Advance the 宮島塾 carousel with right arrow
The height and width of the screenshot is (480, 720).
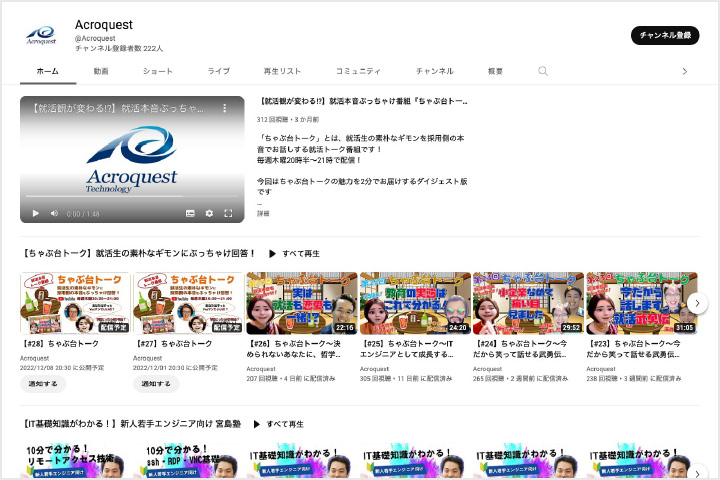[x=698, y=473]
